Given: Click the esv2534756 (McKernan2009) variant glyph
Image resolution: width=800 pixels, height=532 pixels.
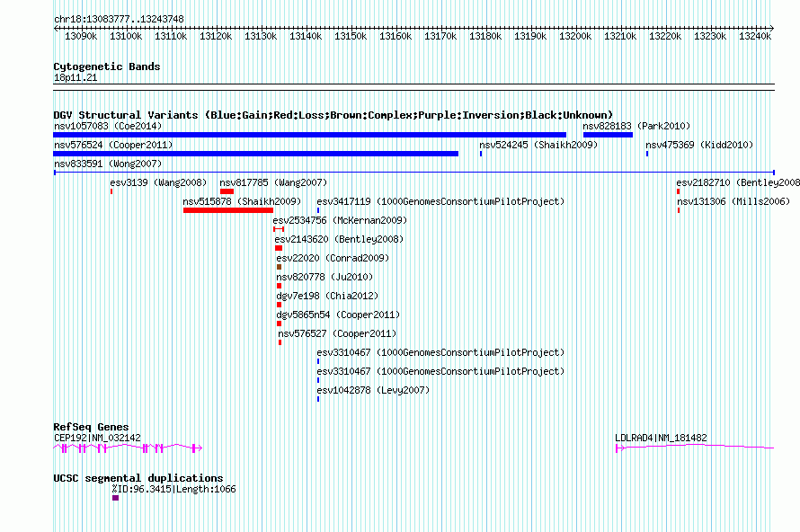Looking at the screenshot, I should point(279,229).
